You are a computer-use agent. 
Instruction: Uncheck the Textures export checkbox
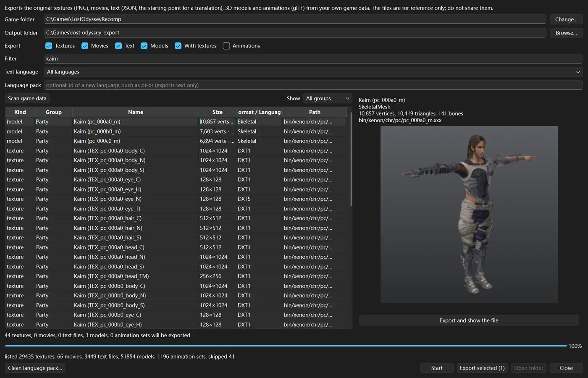click(x=49, y=46)
